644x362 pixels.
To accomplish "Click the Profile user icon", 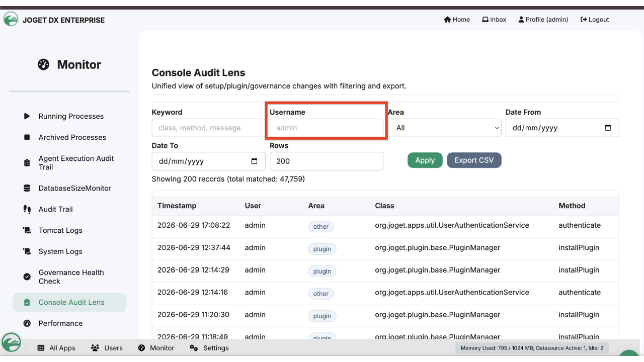I will click(x=521, y=20).
